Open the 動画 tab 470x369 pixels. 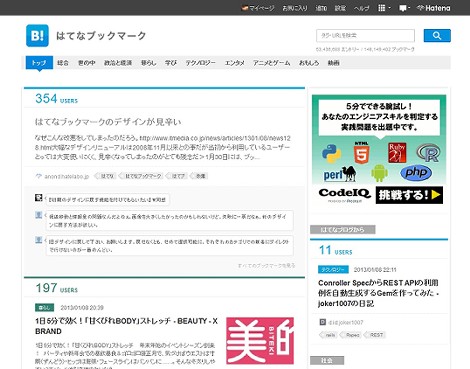click(333, 63)
